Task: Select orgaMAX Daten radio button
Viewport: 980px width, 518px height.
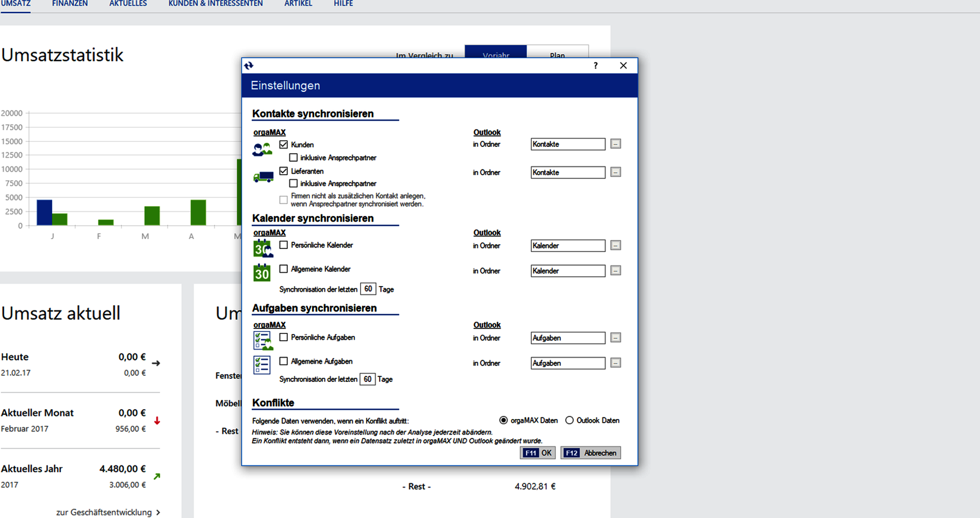Action: coord(503,420)
